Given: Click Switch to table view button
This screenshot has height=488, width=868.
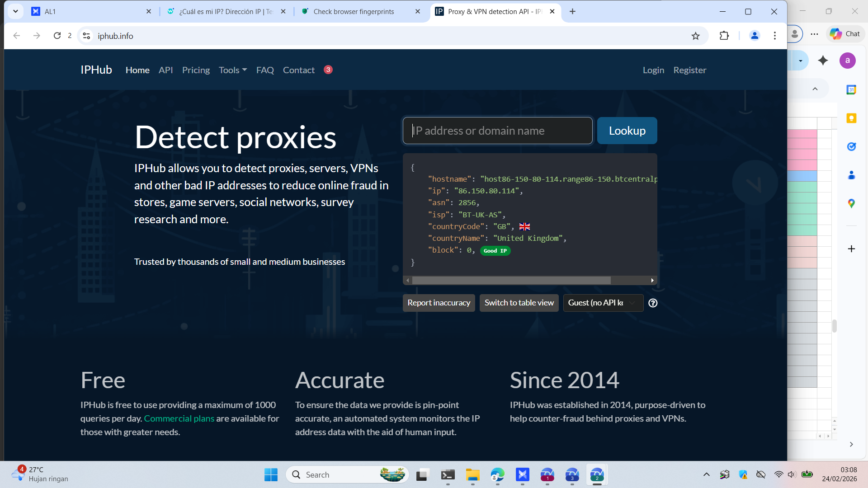Looking at the screenshot, I should 519,303.
